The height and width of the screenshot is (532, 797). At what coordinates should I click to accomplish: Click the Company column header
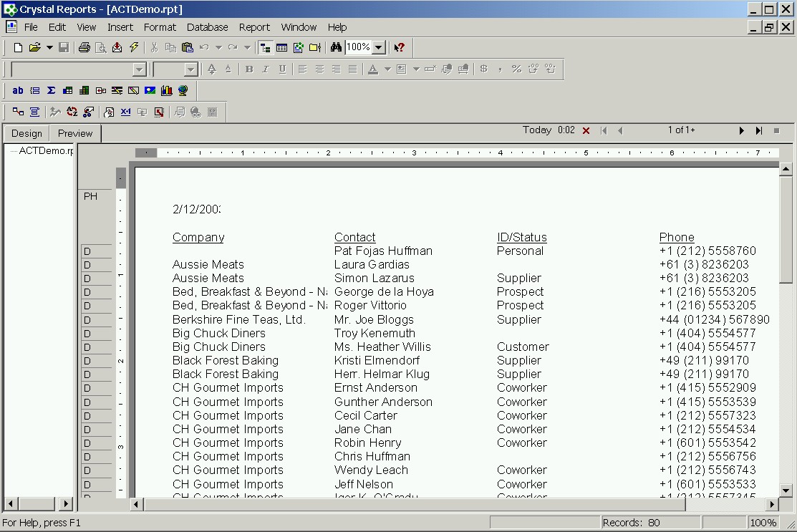click(x=198, y=237)
